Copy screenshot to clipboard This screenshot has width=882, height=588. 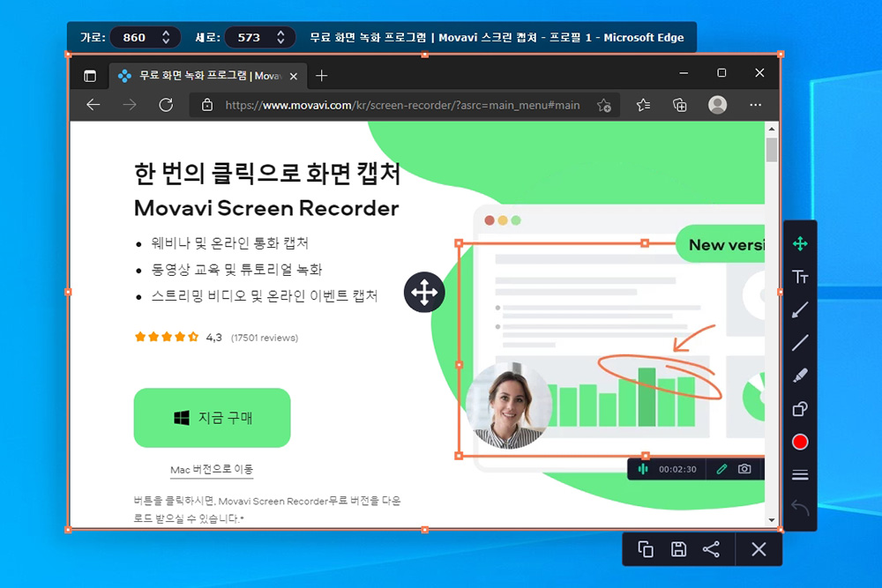(646, 549)
